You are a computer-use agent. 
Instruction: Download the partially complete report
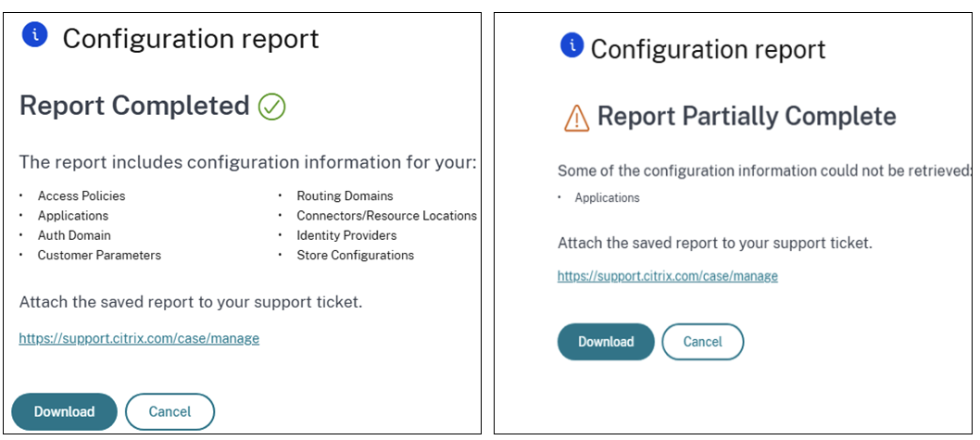point(606,342)
